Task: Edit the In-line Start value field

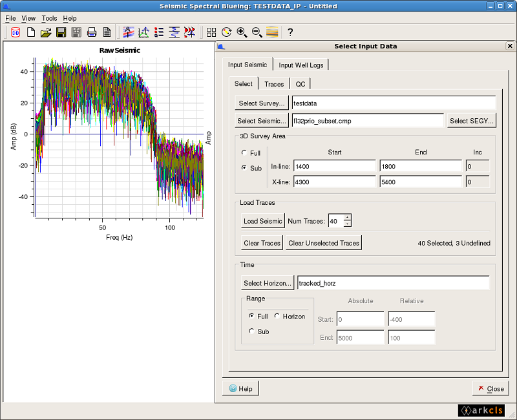Action: click(335, 166)
